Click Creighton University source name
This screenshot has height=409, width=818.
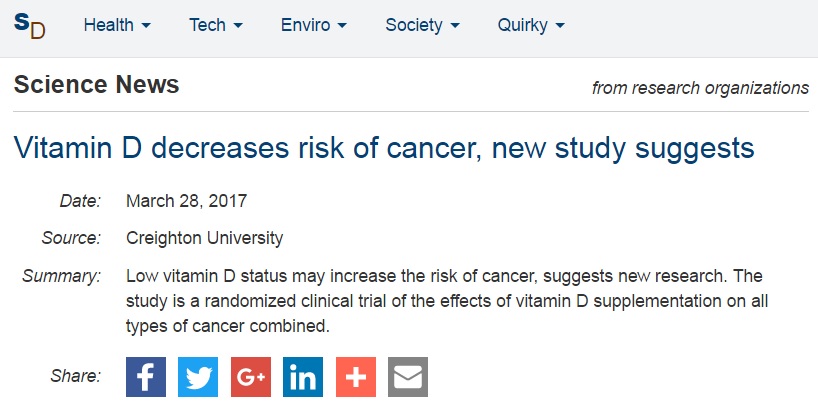click(204, 238)
